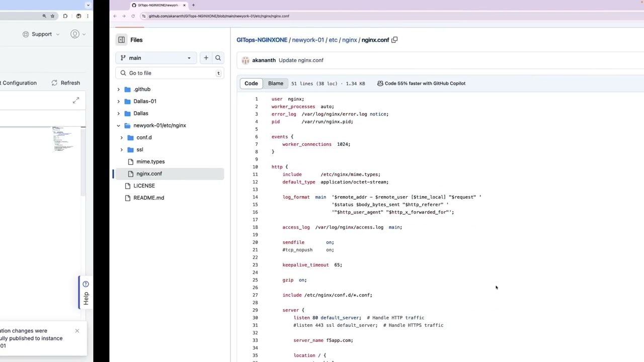Viewport: 644px width, 362px height.
Task: Click browser back arrow in GitHub window
Action: click(x=115, y=16)
